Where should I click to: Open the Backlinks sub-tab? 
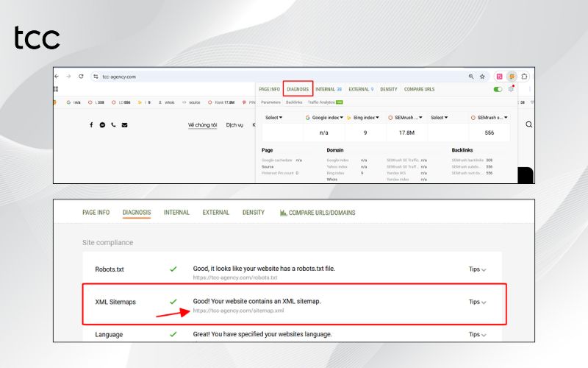(294, 102)
